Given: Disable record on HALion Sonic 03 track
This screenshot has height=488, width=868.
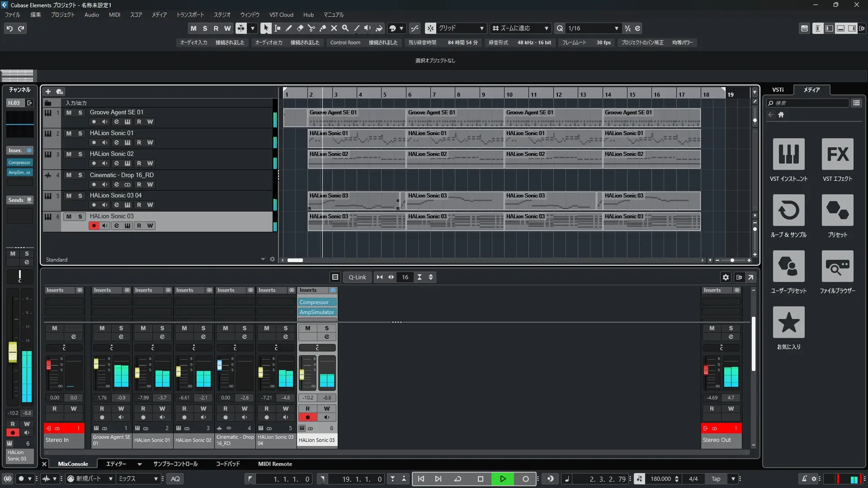Looking at the screenshot, I should pyautogui.click(x=94, y=226).
